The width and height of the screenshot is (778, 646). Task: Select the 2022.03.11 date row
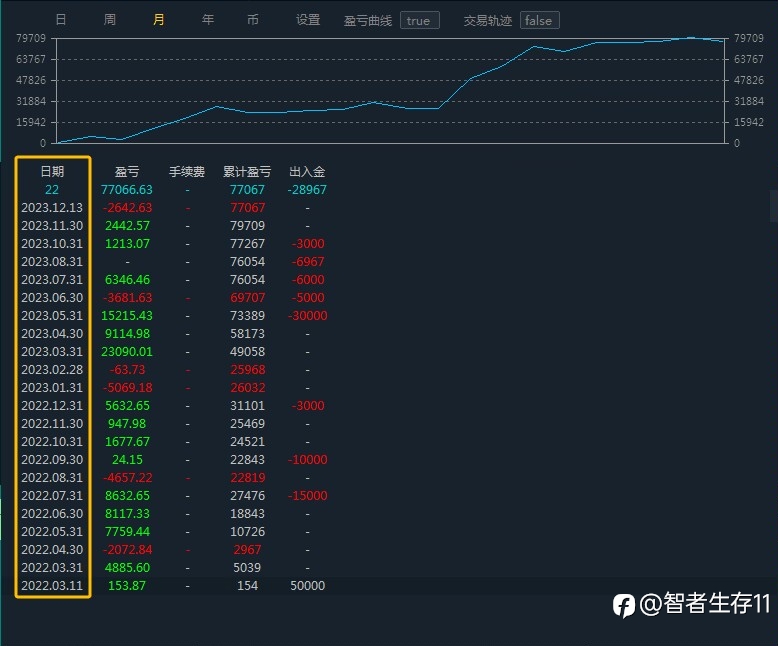click(52, 585)
